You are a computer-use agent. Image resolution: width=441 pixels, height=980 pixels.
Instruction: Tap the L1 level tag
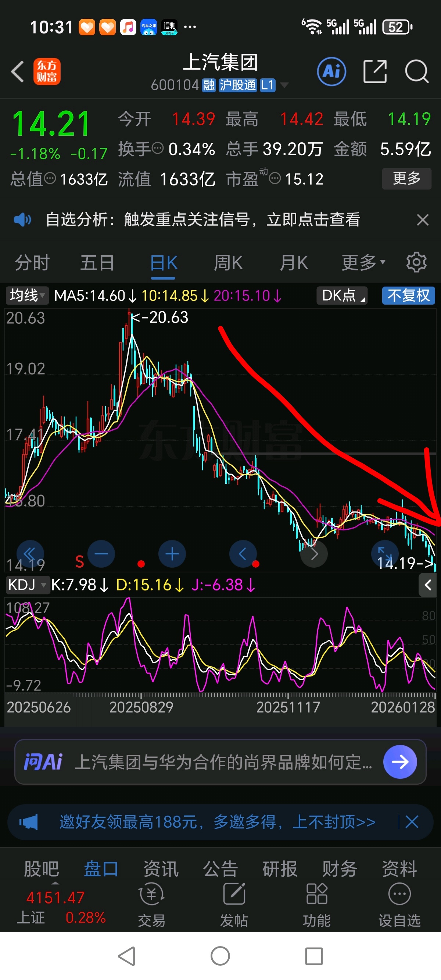coord(267,85)
